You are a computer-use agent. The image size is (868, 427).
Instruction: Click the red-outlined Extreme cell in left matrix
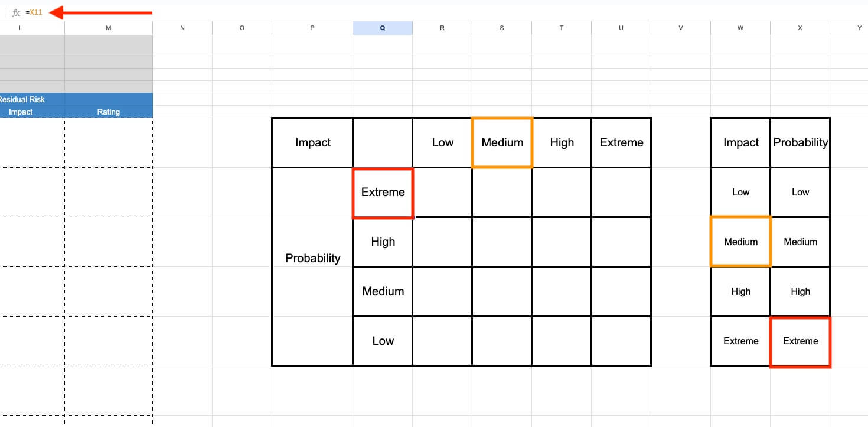(x=383, y=193)
